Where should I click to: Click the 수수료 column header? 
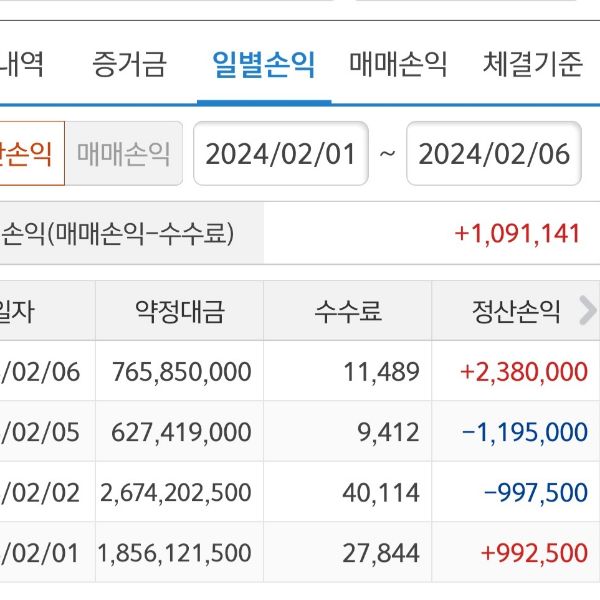point(347,311)
